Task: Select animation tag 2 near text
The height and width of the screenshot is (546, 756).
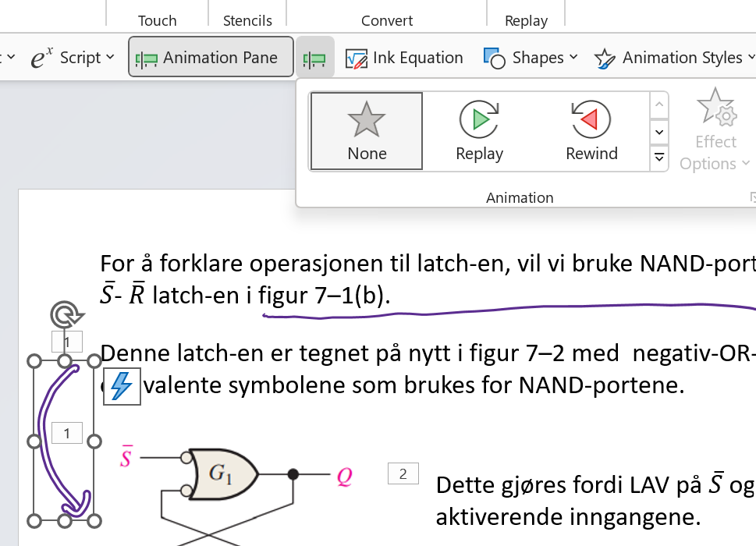Action: pyautogui.click(x=403, y=473)
